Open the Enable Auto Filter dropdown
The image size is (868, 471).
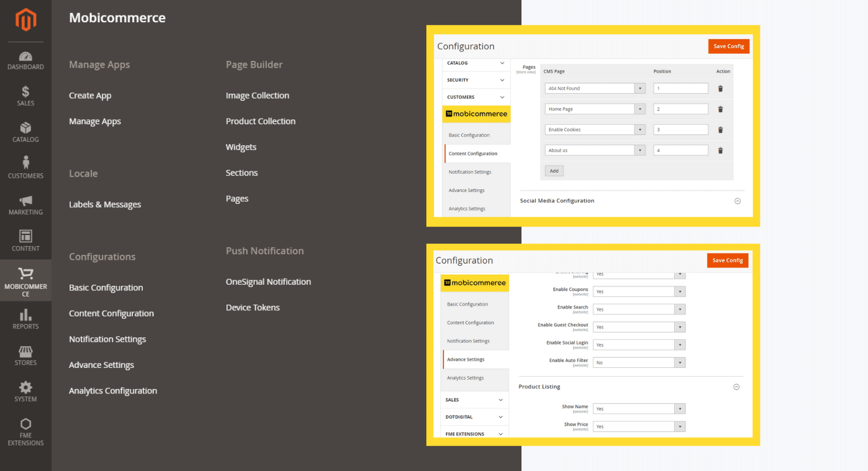[639, 362]
